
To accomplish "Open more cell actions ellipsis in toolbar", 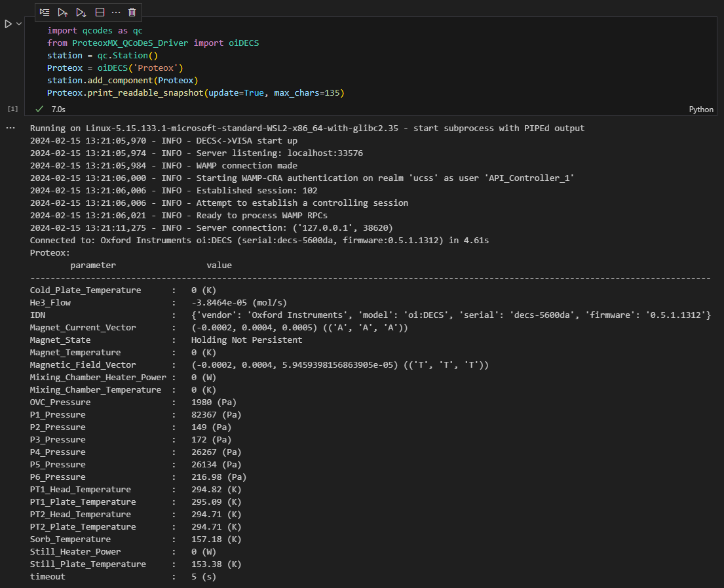I will point(116,12).
